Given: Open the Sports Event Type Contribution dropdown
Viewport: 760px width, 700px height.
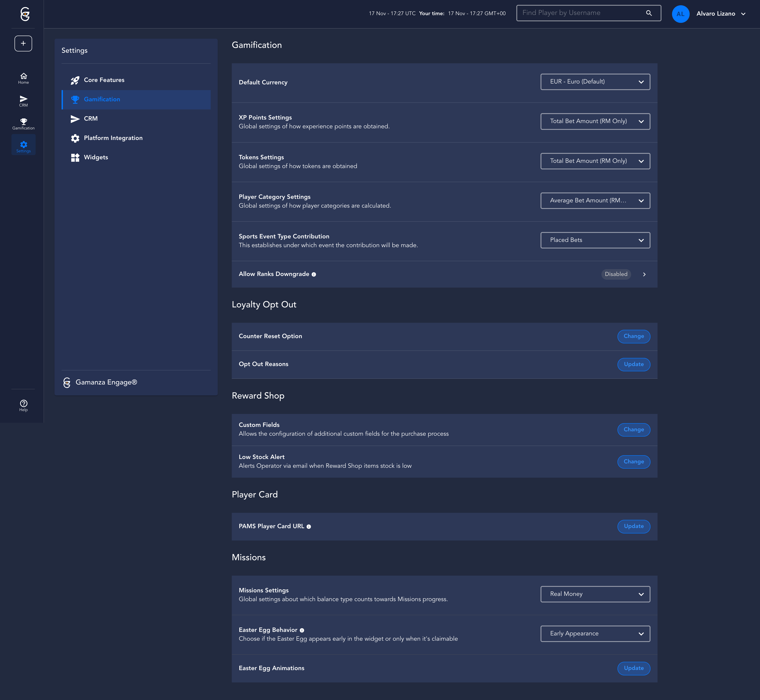Looking at the screenshot, I should (x=595, y=240).
